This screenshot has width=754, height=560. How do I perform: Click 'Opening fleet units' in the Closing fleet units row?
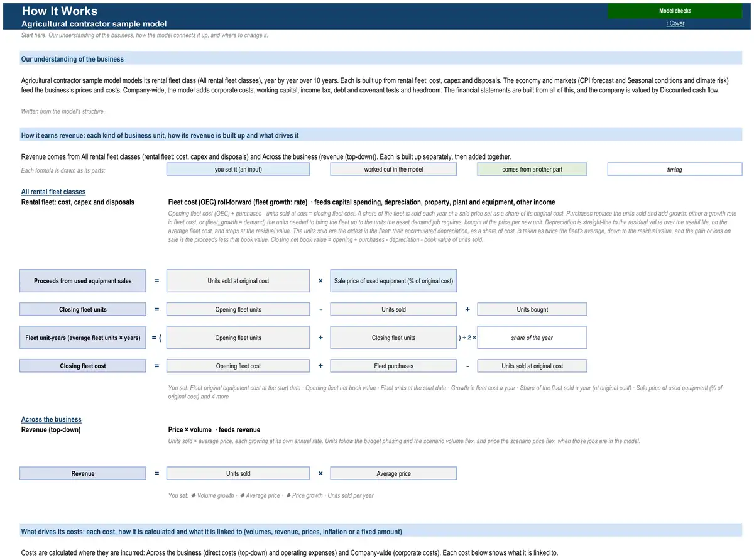[x=238, y=309]
